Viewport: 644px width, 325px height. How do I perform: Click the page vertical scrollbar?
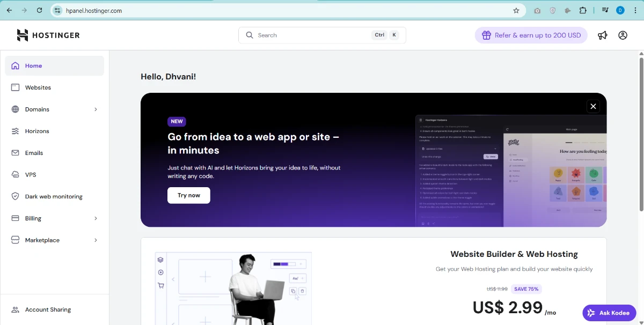(x=641, y=134)
